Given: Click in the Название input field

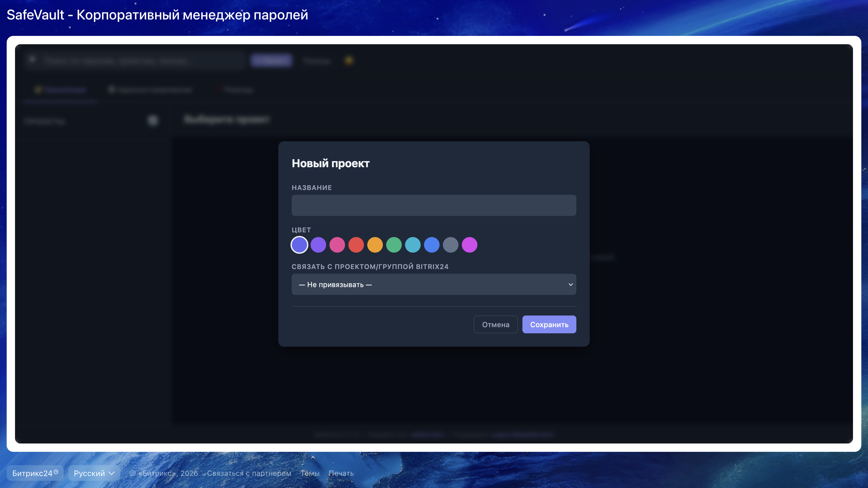Looking at the screenshot, I should point(434,205).
